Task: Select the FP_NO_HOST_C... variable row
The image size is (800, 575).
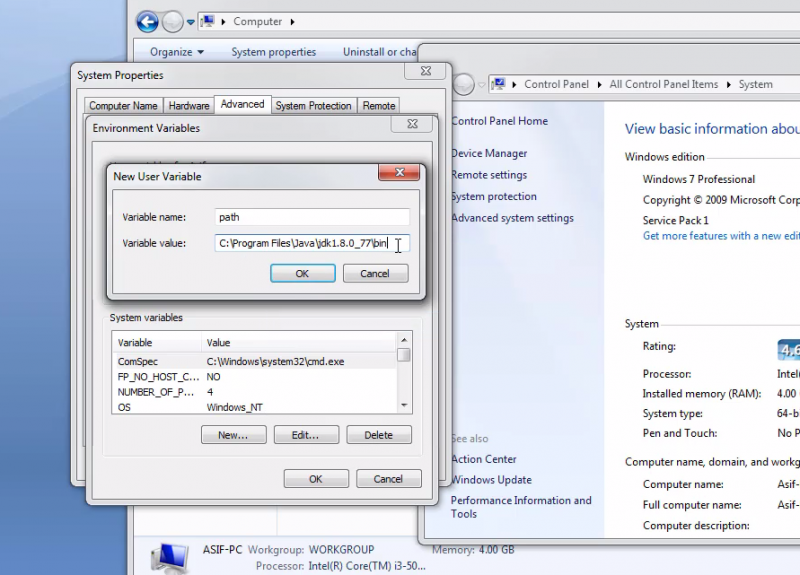Action: (256, 377)
